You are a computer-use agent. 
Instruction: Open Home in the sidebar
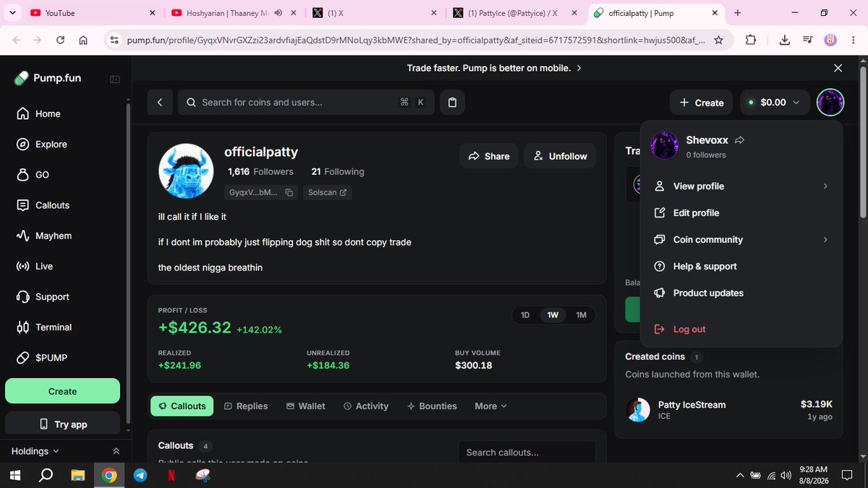click(38, 114)
